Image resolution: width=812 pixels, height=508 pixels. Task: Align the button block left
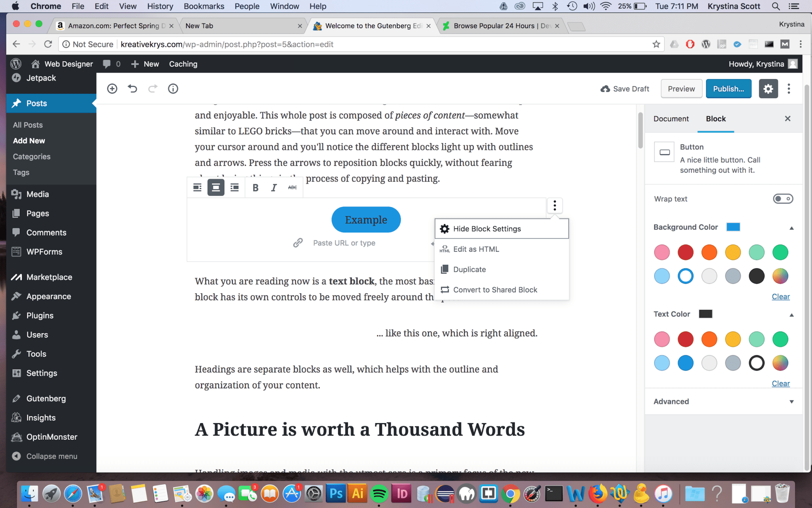coord(197,187)
